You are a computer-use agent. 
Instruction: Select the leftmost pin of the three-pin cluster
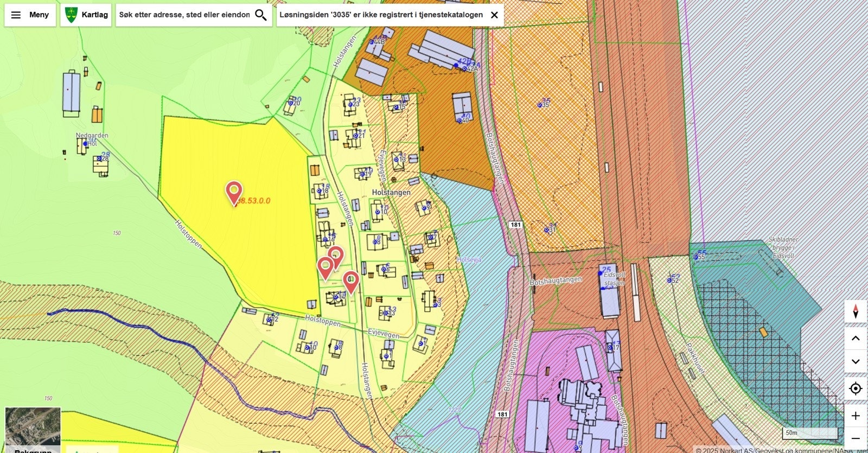[x=325, y=269]
